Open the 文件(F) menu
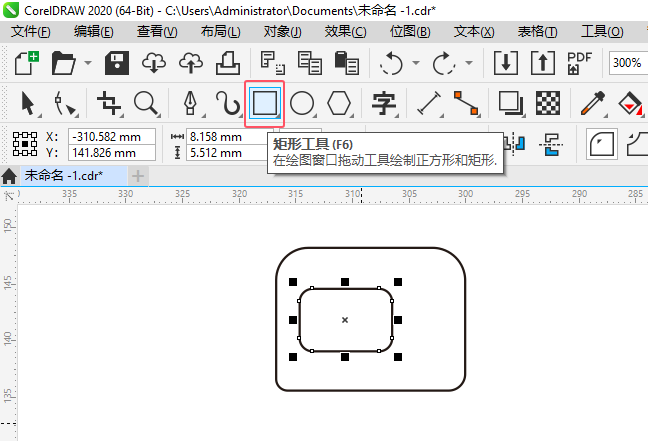648x441 pixels. pos(31,32)
